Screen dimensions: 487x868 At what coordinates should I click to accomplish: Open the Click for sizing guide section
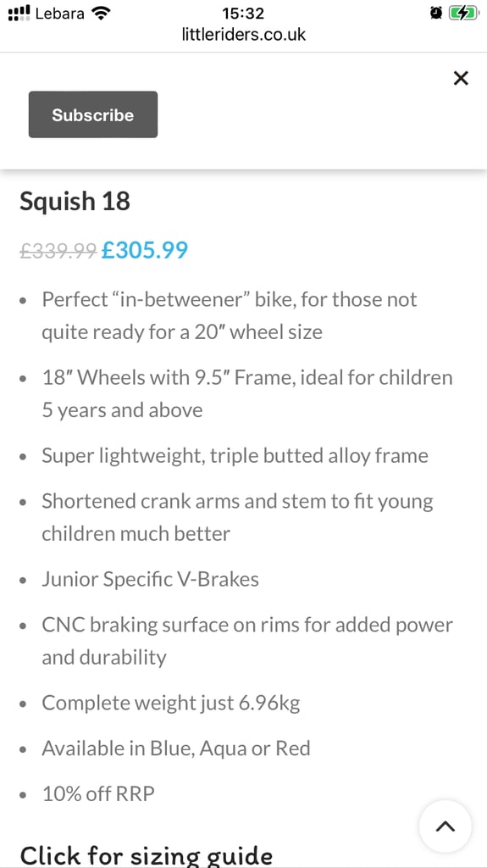click(x=146, y=854)
